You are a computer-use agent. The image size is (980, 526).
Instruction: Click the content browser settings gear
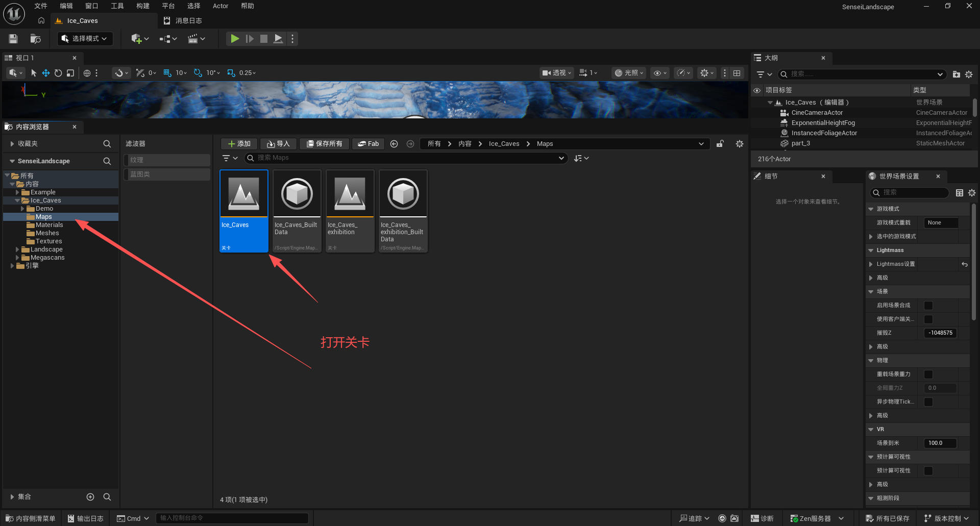coord(740,144)
